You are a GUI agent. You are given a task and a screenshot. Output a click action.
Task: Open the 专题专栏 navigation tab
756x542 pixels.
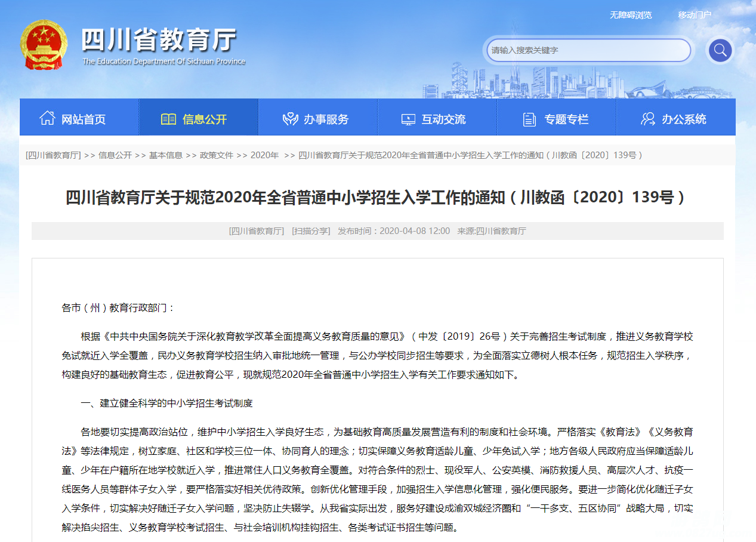[566, 119]
